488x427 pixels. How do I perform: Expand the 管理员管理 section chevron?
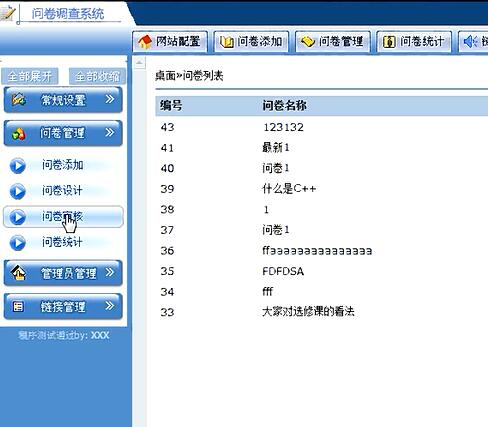click(x=110, y=273)
